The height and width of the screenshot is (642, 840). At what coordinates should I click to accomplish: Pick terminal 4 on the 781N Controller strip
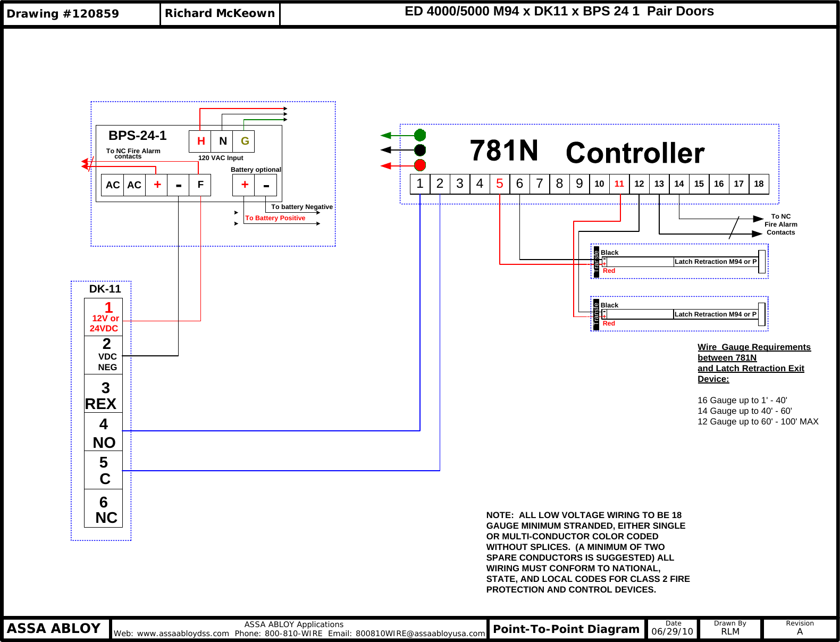(x=480, y=184)
